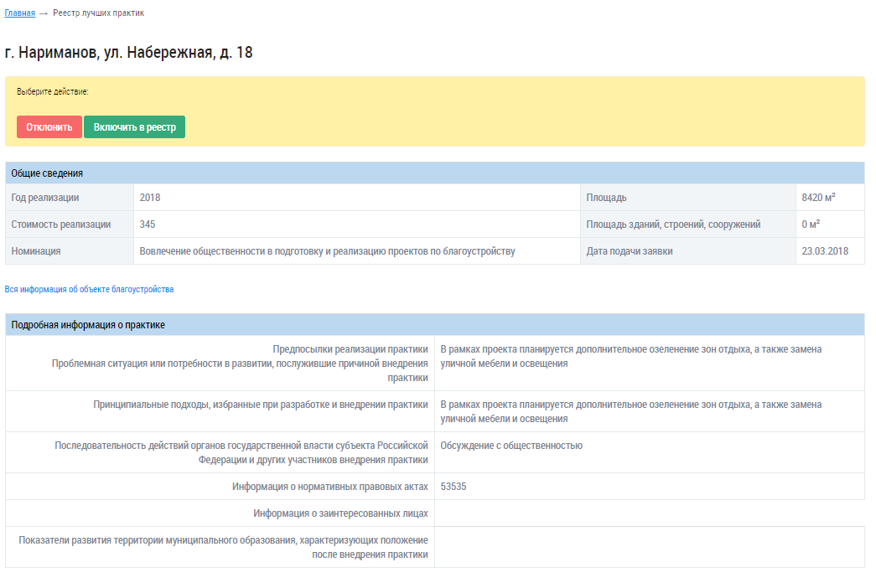Select the Номинация value about Вовлечение общественности

click(327, 251)
